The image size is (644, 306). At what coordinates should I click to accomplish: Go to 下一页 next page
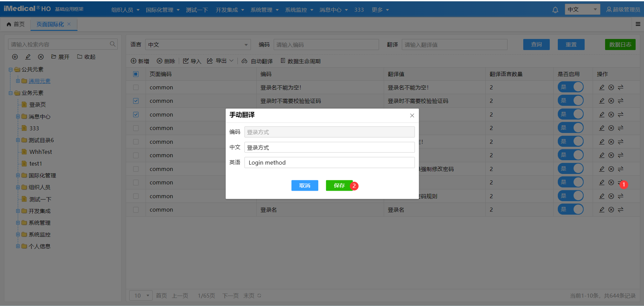pyautogui.click(x=230, y=296)
